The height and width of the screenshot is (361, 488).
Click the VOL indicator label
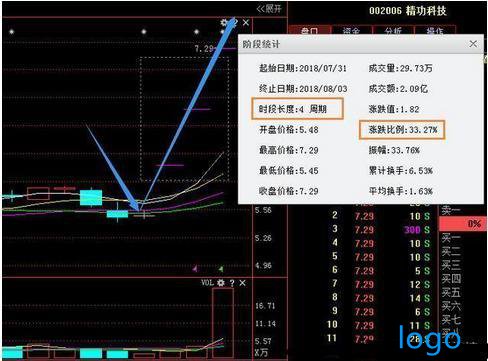coord(207,283)
